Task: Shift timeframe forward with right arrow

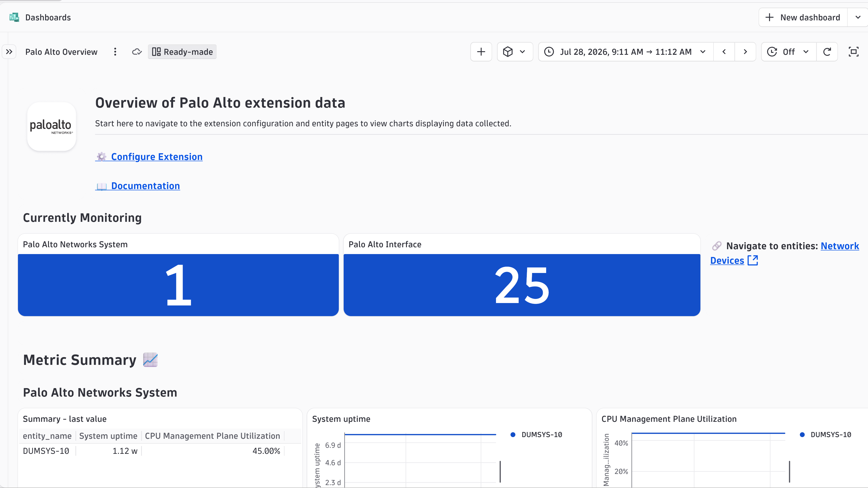Action: tap(745, 52)
